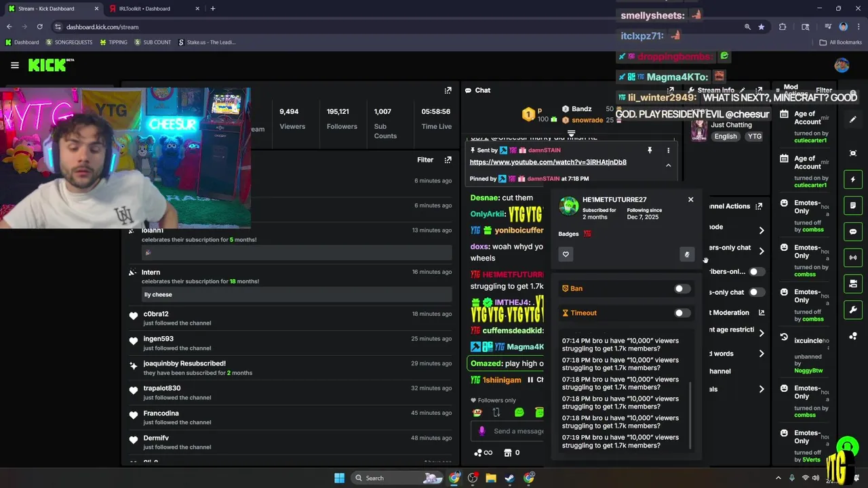The height and width of the screenshot is (488, 868).
Task: Open the hamburger menu beside the Kick logo
Action: click(14, 65)
